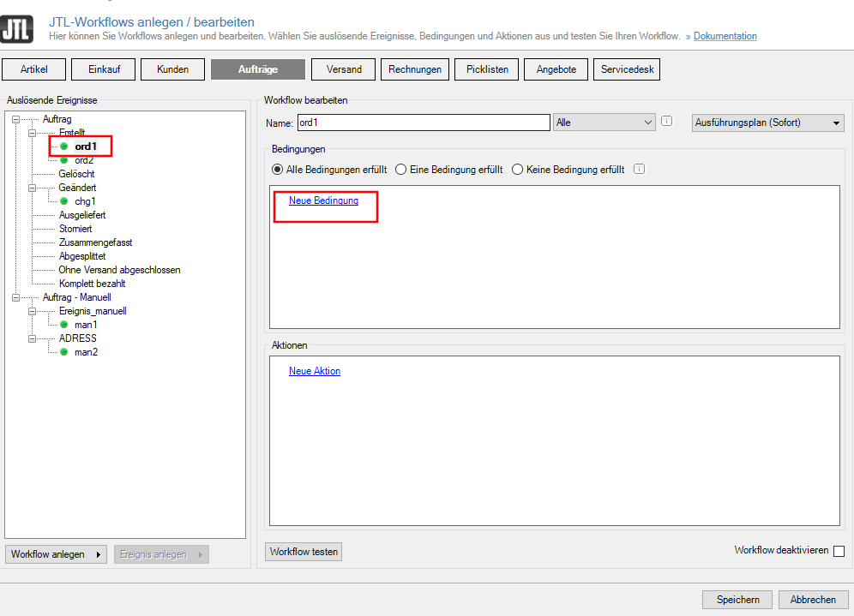Focus the workflow Name input field
854x616 pixels.
pos(424,123)
